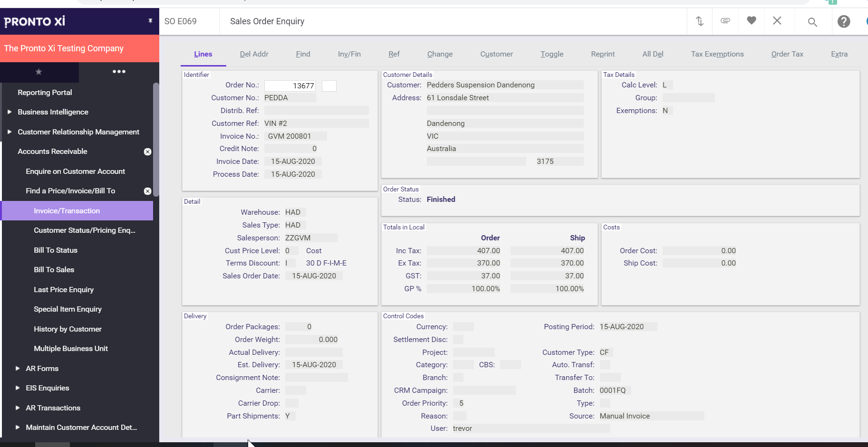Open Customer Status/Pricing Enq... item
The width and height of the screenshot is (868, 447).
(85, 230)
